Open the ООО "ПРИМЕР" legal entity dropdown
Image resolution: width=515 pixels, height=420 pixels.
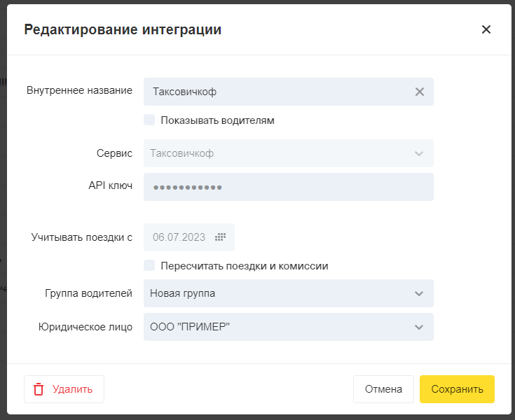[280, 327]
